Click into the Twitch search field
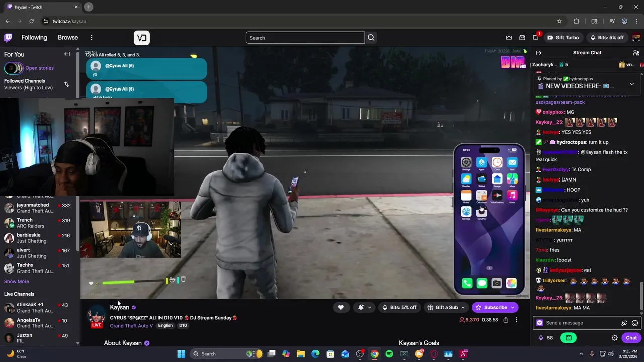This screenshot has width=644, height=362. click(x=305, y=38)
